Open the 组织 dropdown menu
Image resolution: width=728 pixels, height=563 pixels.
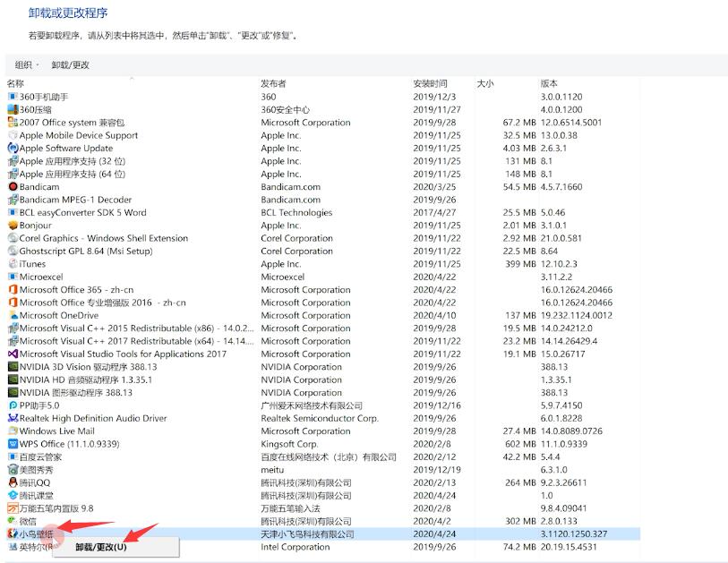click(x=27, y=65)
